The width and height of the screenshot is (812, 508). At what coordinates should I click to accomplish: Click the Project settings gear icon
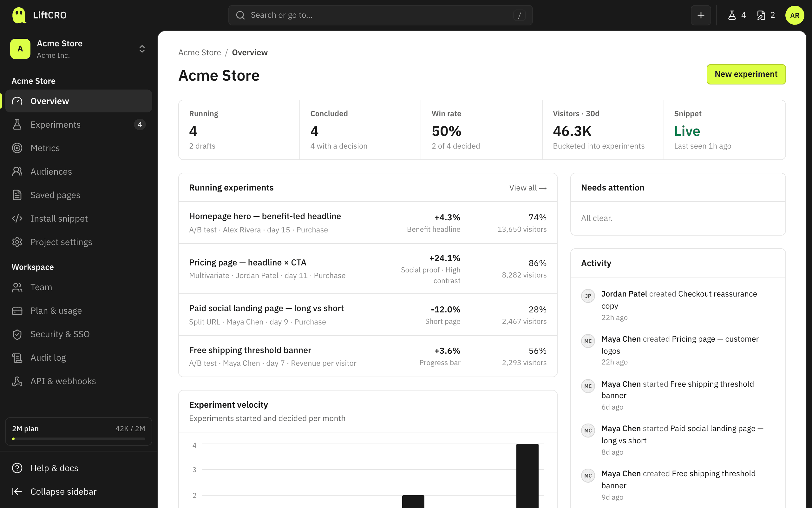point(17,242)
